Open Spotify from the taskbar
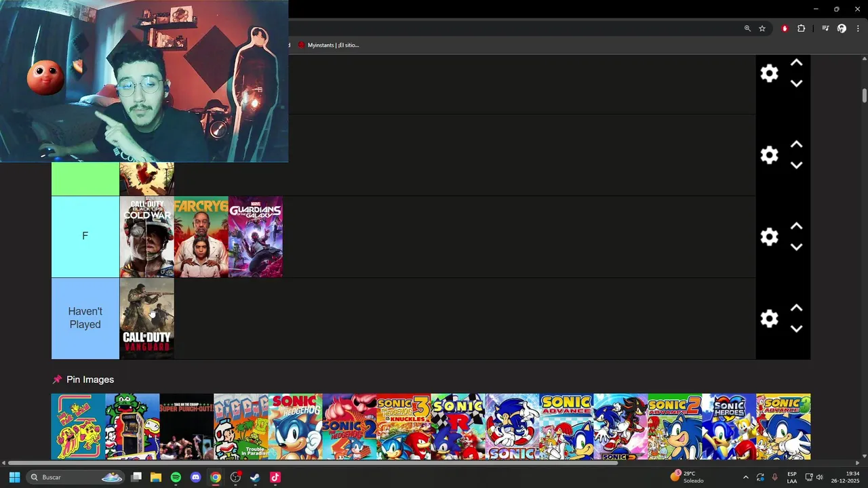 coord(176,477)
